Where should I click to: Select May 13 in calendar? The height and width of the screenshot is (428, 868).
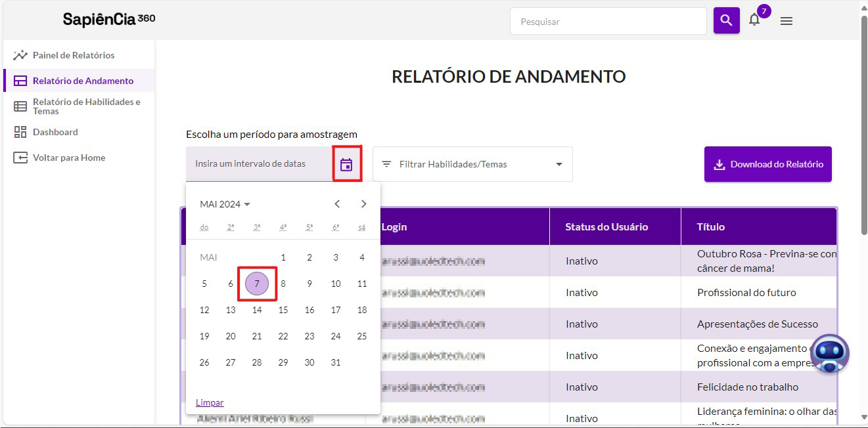click(231, 310)
